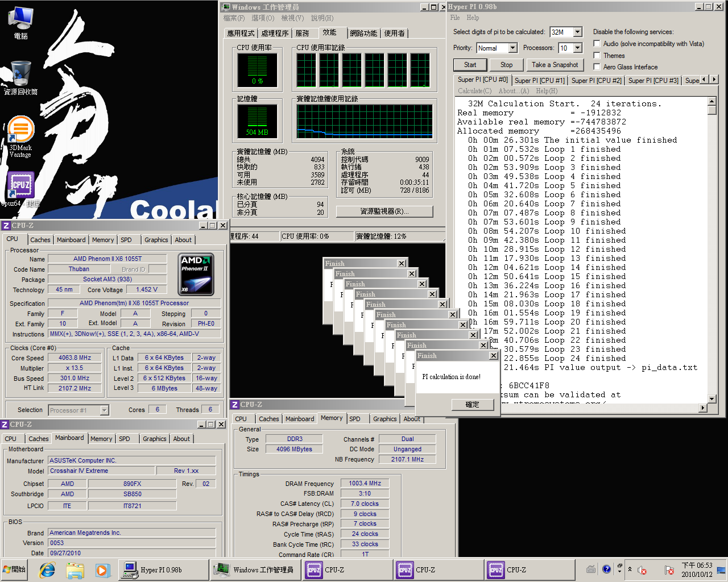Tick the Aero Glass Interface checkbox
The width and height of the screenshot is (728, 582).
pyautogui.click(x=597, y=66)
